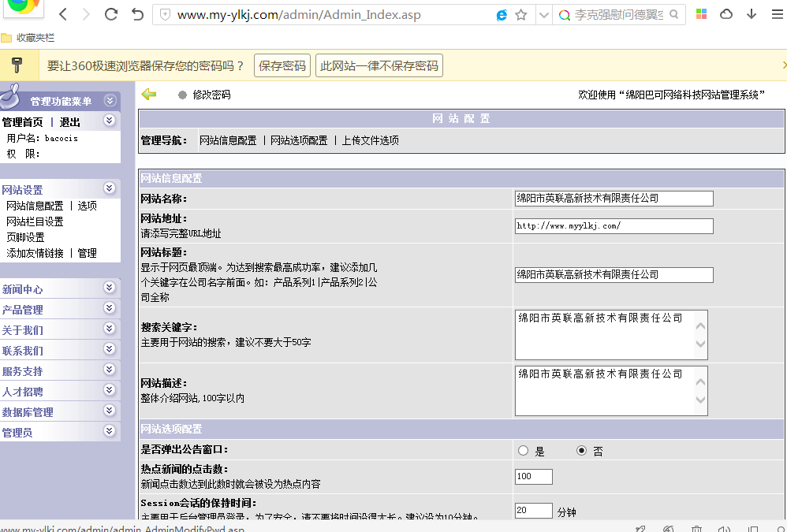Go forward using browser forward arrow

(x=86, y=14)
